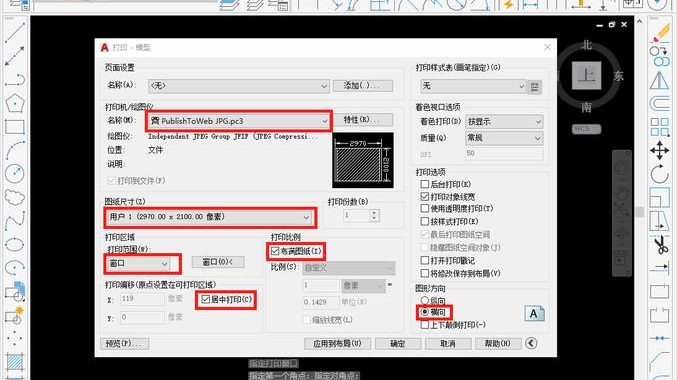The width and height of the screenshot is (677, 380).
Task: Open the PublishToWeb JPG.pc3 printer dropdown
Action: 239,121
